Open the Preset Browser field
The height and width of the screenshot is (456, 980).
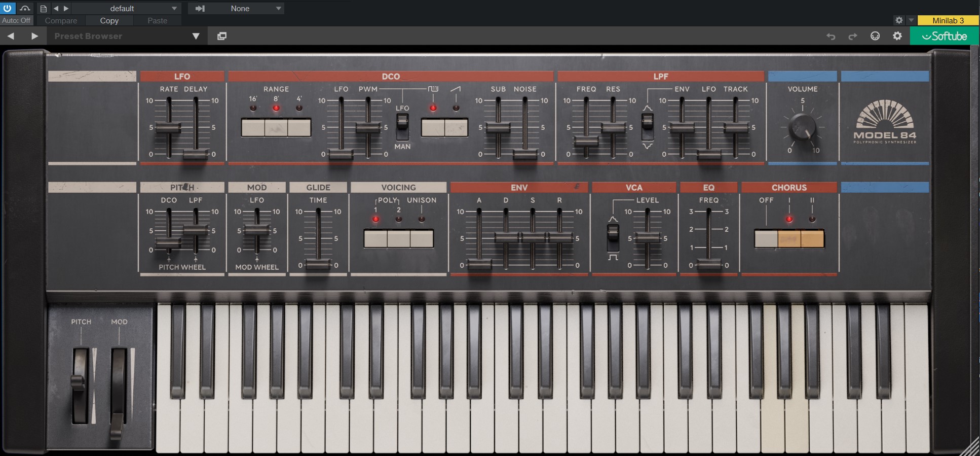pos(127,36)
